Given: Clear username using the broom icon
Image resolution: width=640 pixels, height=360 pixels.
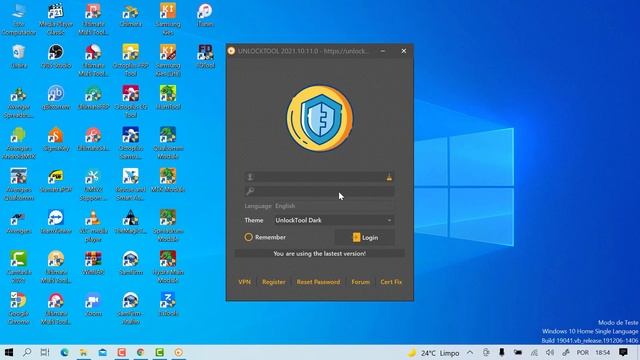Looking at the screenshot, I should pos(389,177).
